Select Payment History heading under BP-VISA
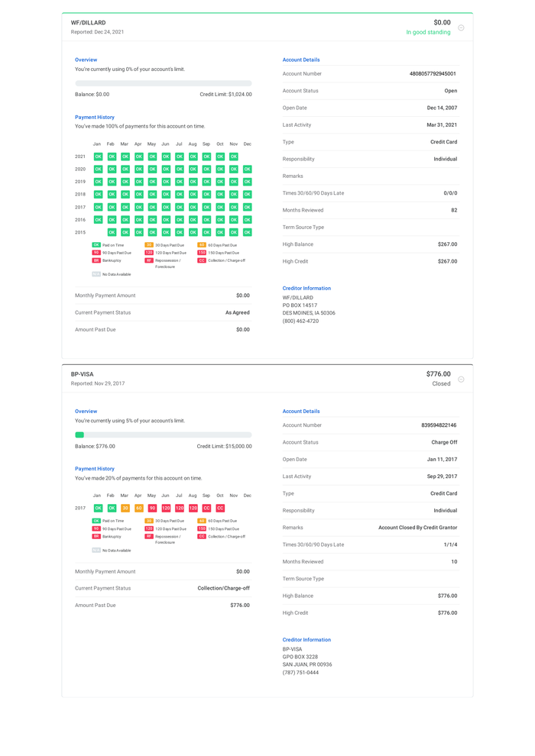This screenshot has width=535, height=756. tap(95, 469)
